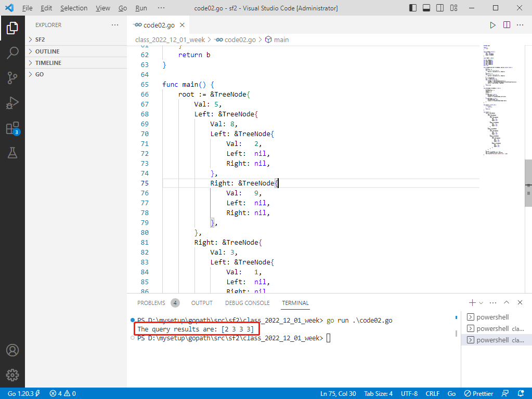Select the TERMINAL panel tab
The width and height of the screenshot is (532, 399).
click(295, 303)
